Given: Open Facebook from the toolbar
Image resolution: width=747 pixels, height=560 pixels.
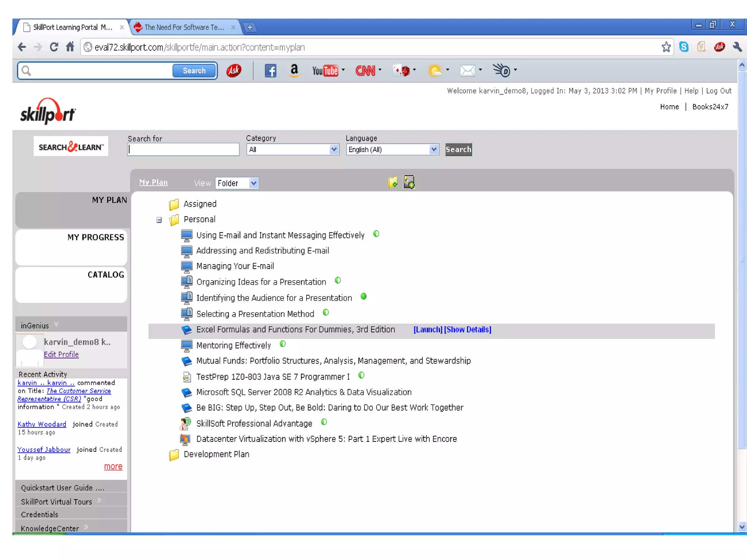Looking at the screenshot, I should pyautogui.click(x=270, y=70).
